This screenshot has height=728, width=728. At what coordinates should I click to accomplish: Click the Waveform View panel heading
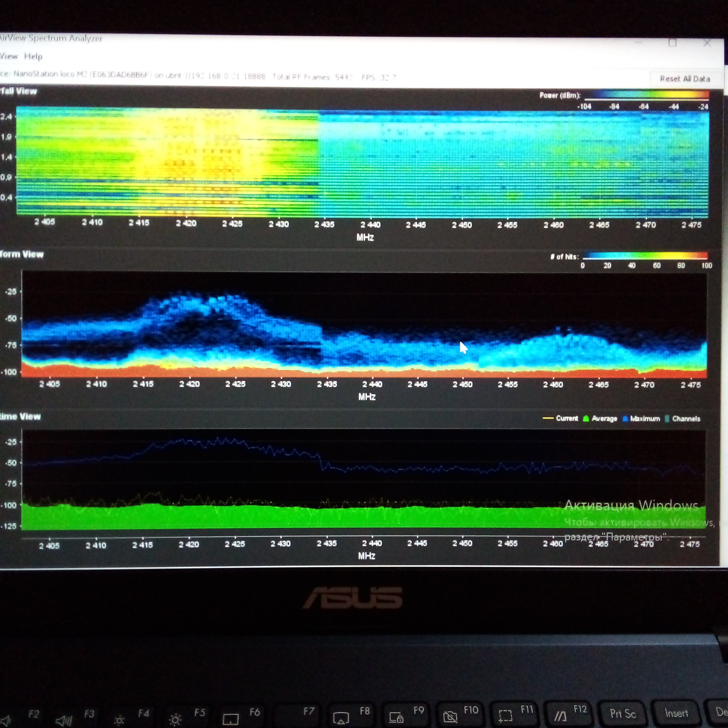pyautogui.click(x=21, y=254)
